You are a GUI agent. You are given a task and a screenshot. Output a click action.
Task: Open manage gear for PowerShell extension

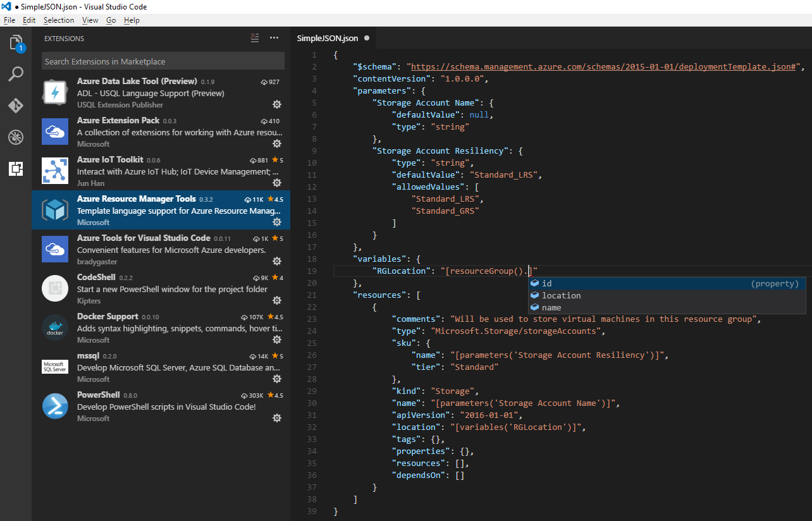pyautogui.click(x=276, y=418)
